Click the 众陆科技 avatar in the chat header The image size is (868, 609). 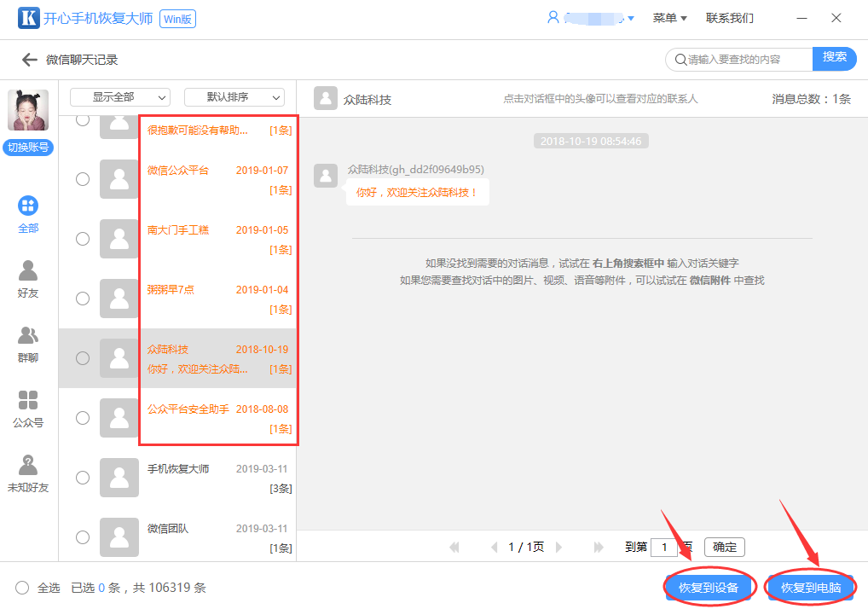(326, 99)
